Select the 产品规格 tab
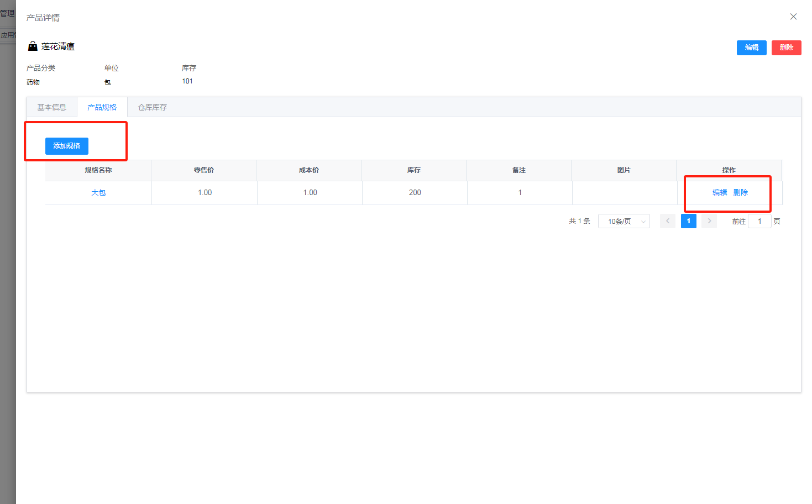This screenshot has height=504, width=812. click(x=102, y=107)
